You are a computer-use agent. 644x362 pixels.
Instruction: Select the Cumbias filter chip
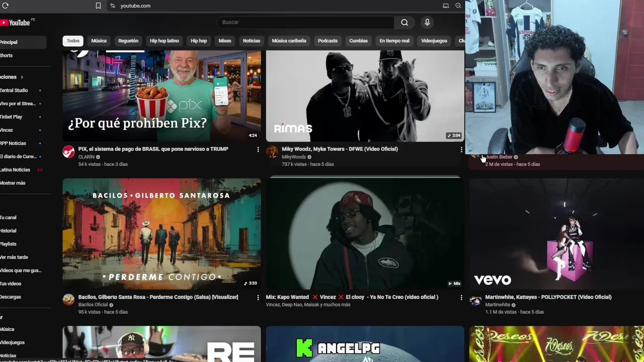tap(358, 41)
